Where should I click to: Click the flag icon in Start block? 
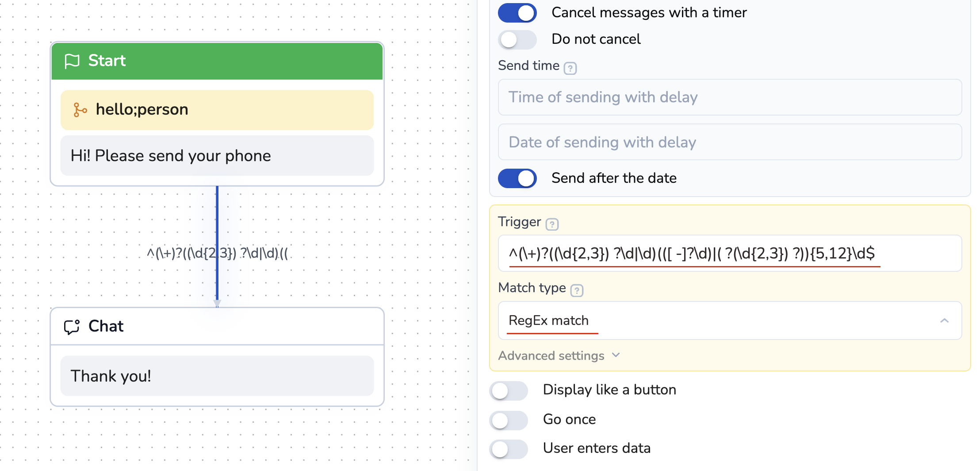[72, 61]
